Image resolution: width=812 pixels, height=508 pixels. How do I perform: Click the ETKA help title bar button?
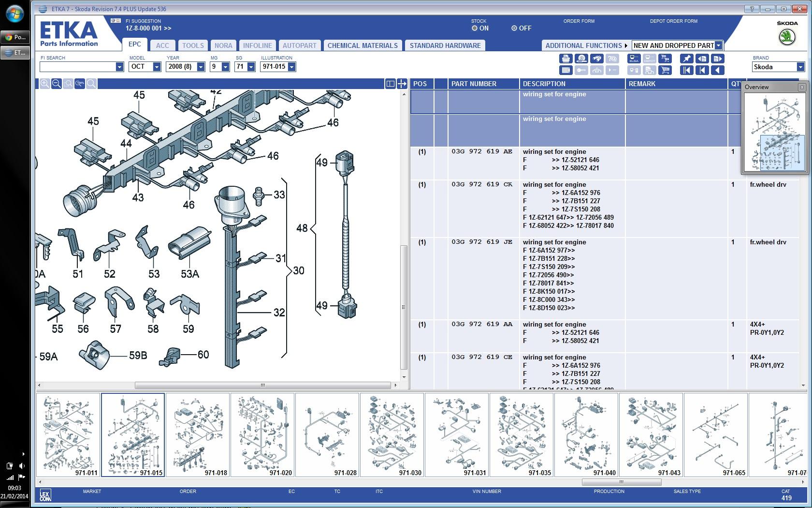(x=752, y=9)
